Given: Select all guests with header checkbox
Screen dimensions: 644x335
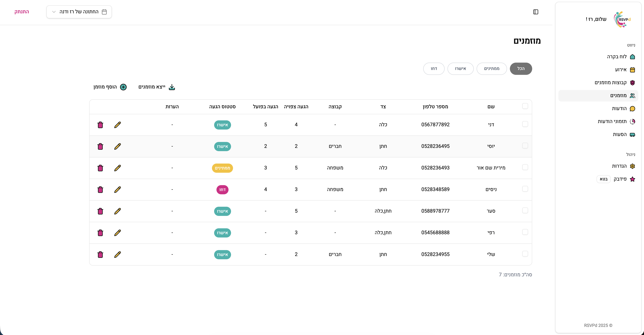Looking at the screenshot, I should tap(525, 106).
